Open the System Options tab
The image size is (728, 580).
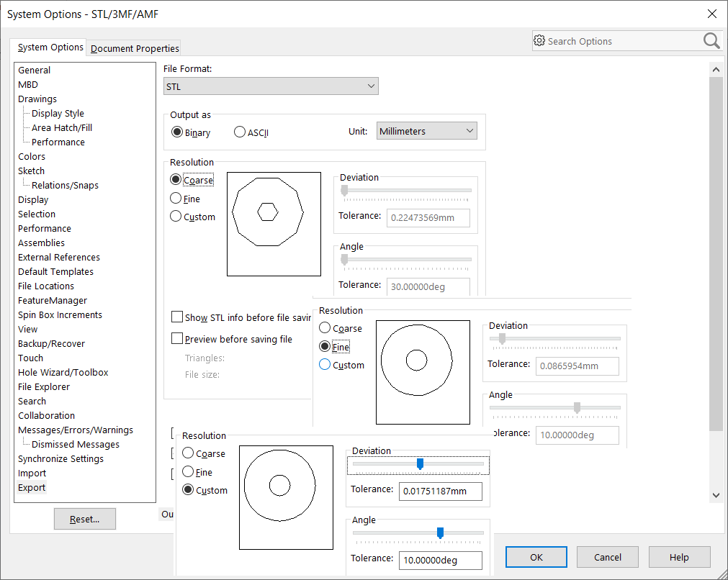pyautogui.click(x=50, y=47)
